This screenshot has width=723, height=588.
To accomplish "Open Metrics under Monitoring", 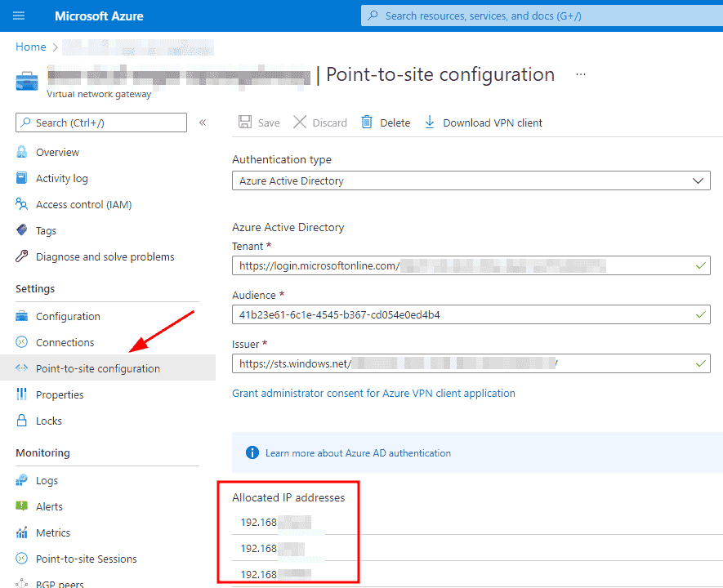I will 53,532.
